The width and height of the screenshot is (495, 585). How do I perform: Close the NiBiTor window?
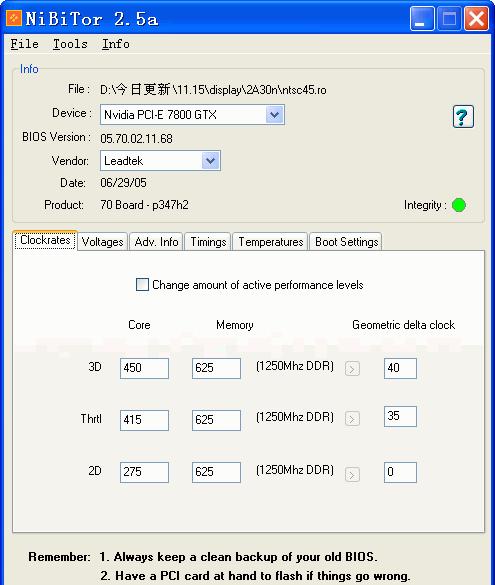pyautogui.click(x=476, y=18)
